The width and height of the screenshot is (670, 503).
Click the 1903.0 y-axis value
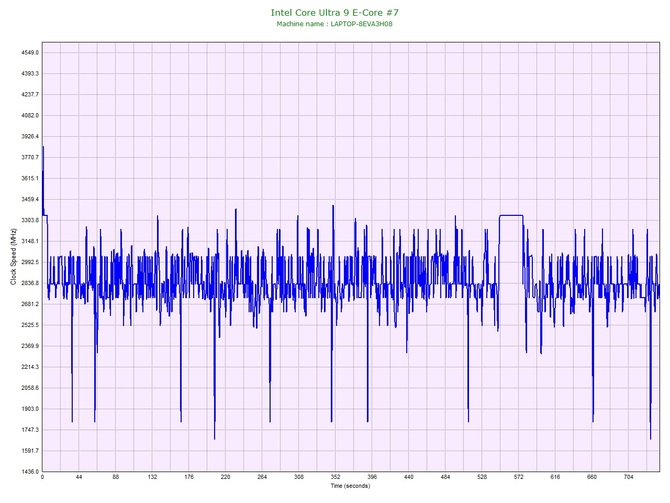pos(30,409)
